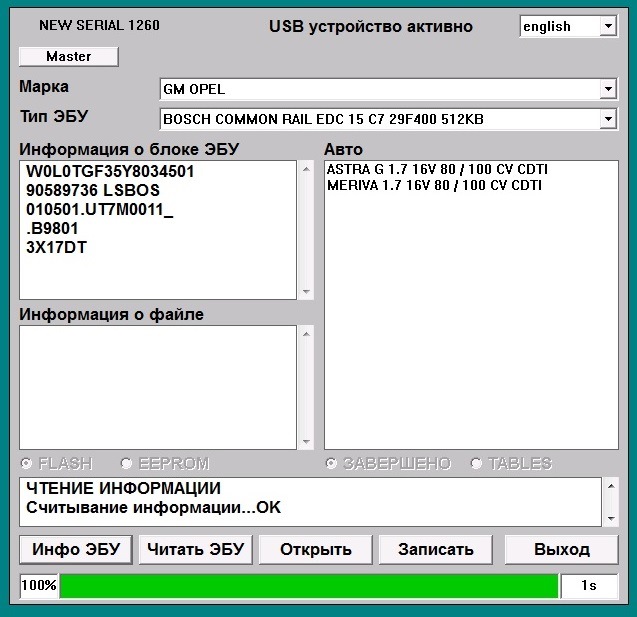Click NEW SERIAL 1260 label
The height and width of the screenshot is (617, 637).
coord(100,25)
